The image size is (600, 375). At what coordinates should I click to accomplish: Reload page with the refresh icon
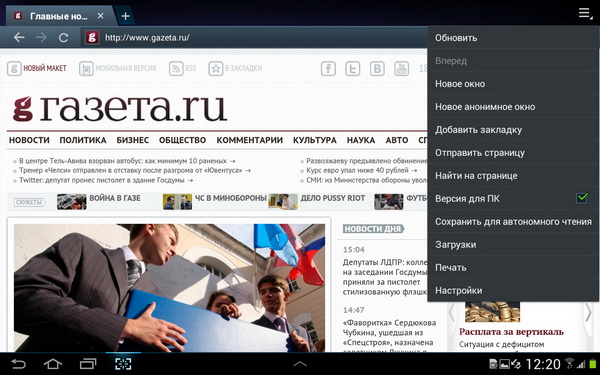63,38
